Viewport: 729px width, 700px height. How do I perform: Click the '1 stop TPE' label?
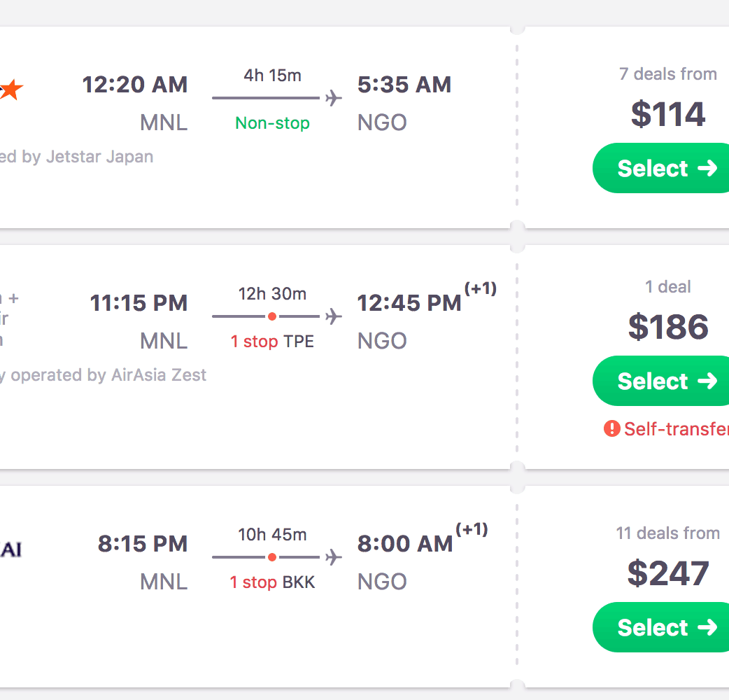272,342
